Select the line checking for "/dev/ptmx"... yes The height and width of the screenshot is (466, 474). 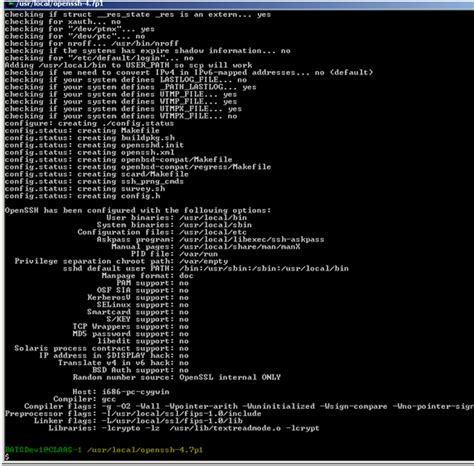click(x=80, y=29)
